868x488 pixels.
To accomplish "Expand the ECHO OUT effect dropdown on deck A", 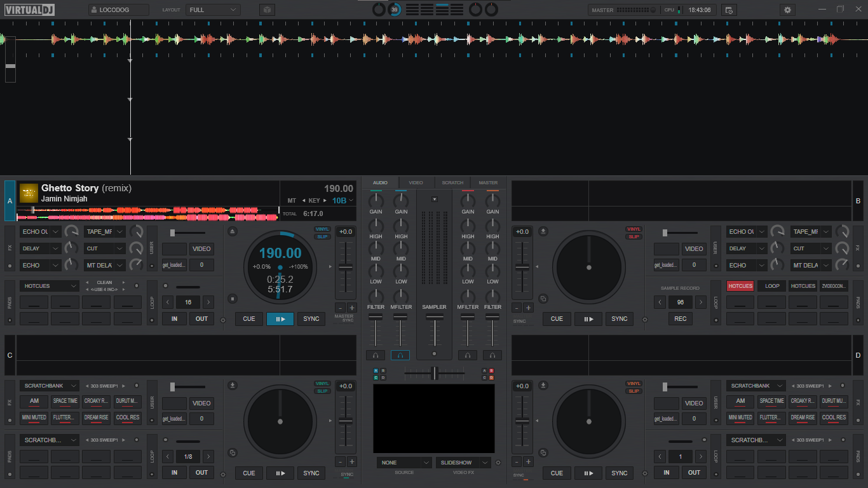I will 41,232.
